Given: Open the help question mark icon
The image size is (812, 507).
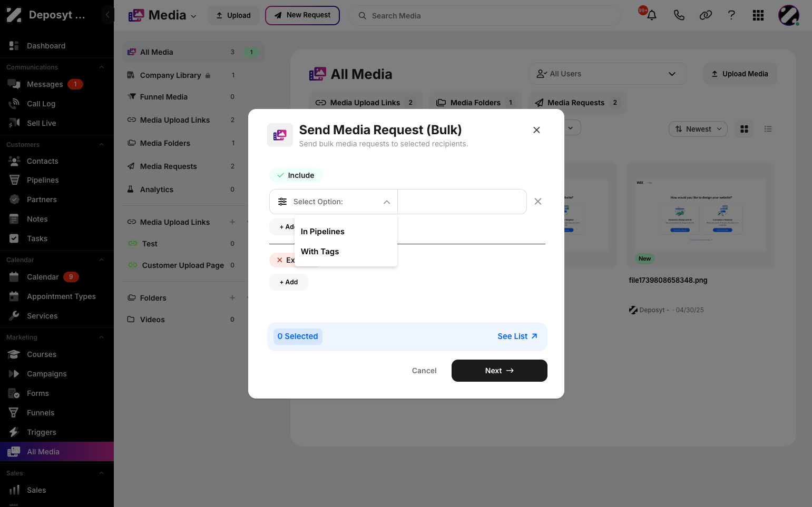Looking at the screenshot, I should click(731, 15).
